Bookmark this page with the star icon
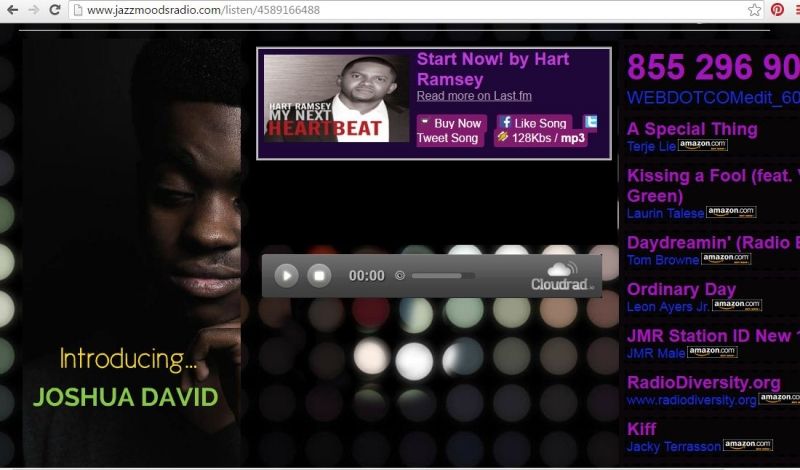This screenshot has height=470, width=800. pyautogui.click(x=754, y=10)
